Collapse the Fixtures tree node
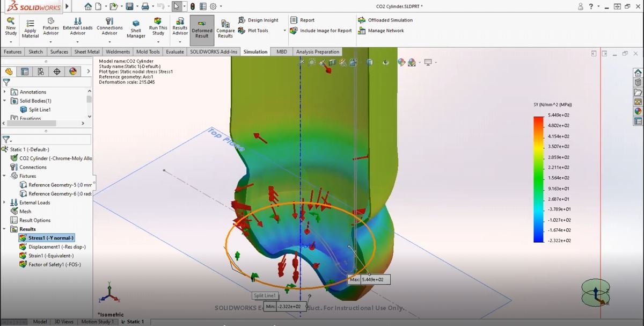644x326 pixels. (x=5, y=176)
